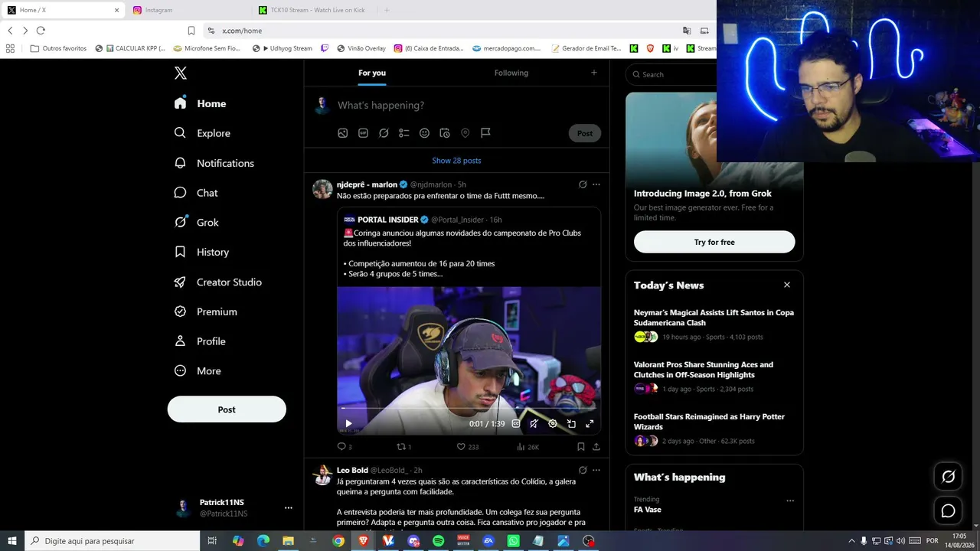
Task: Open Premium from the sidebar
Action: (x=206, y=311)
